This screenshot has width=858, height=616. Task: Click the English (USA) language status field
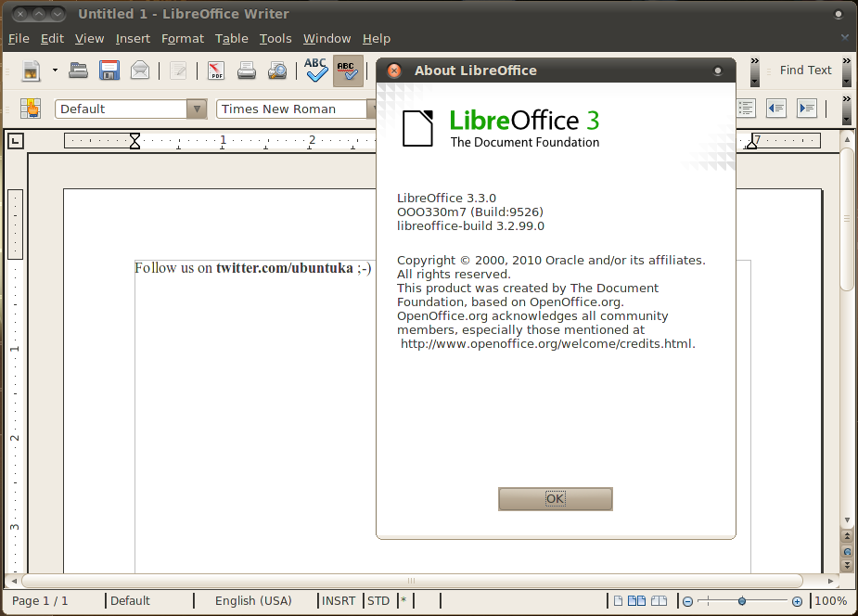(x=253, y=601)
